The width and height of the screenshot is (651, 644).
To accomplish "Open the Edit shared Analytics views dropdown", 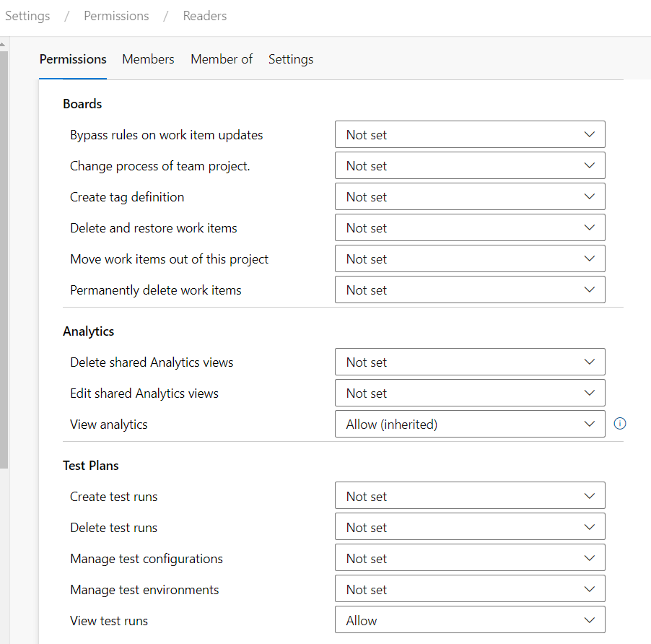I will (x=470, y=393).
